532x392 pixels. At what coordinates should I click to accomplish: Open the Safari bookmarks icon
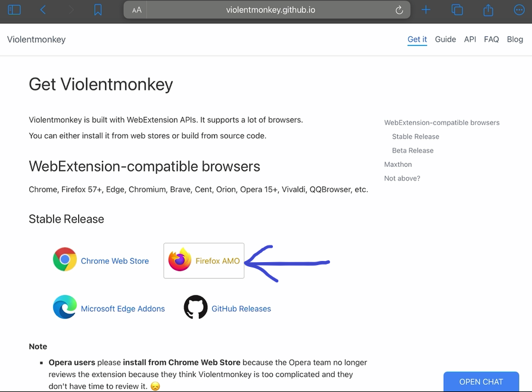tap(98, 10)
